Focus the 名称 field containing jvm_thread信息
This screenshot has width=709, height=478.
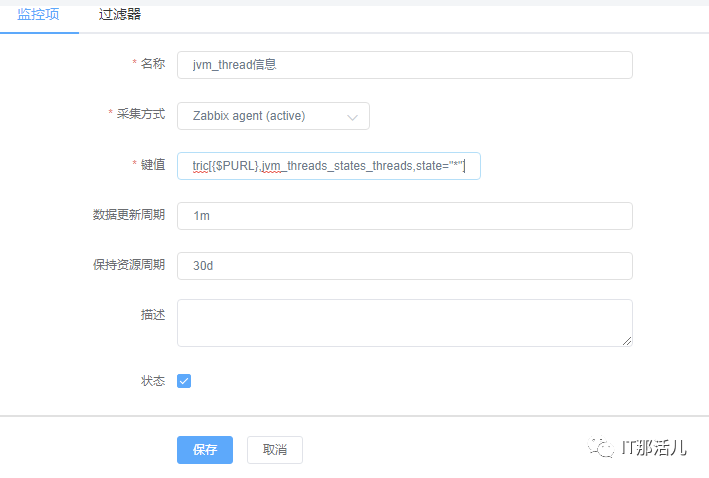[405, 65]
